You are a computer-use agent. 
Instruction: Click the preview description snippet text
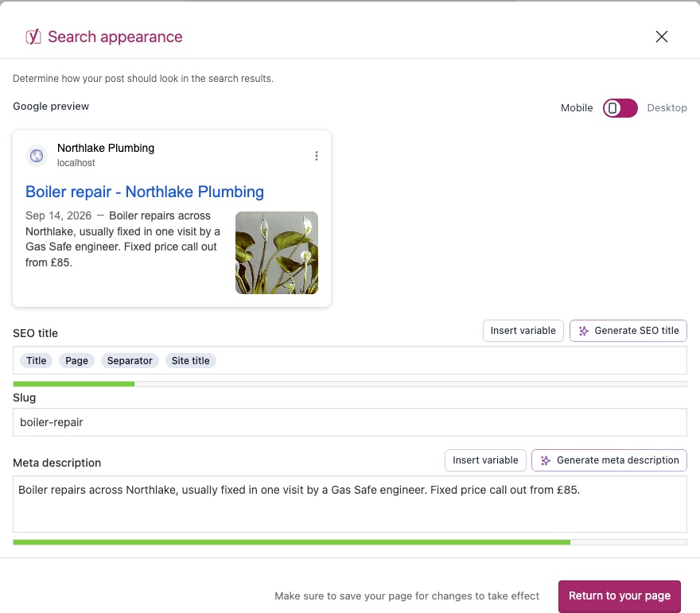tap(122, 239)
